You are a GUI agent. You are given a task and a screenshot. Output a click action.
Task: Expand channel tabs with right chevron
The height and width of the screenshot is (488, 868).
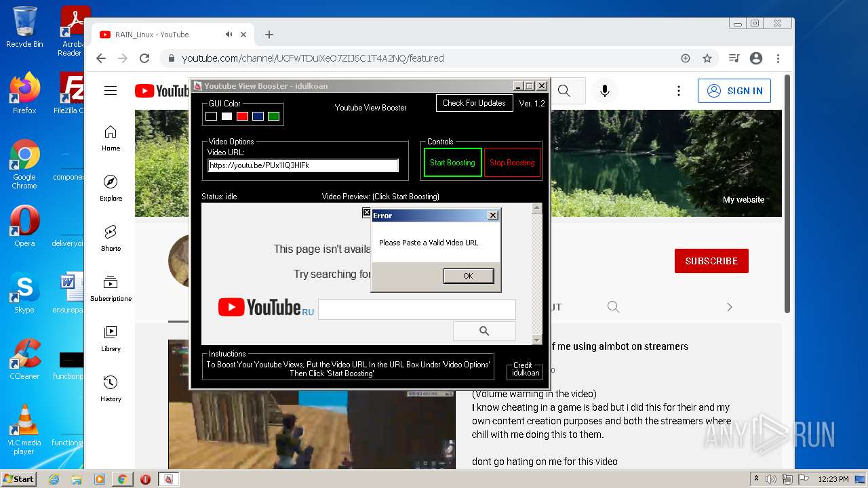(x=730, y=307)
